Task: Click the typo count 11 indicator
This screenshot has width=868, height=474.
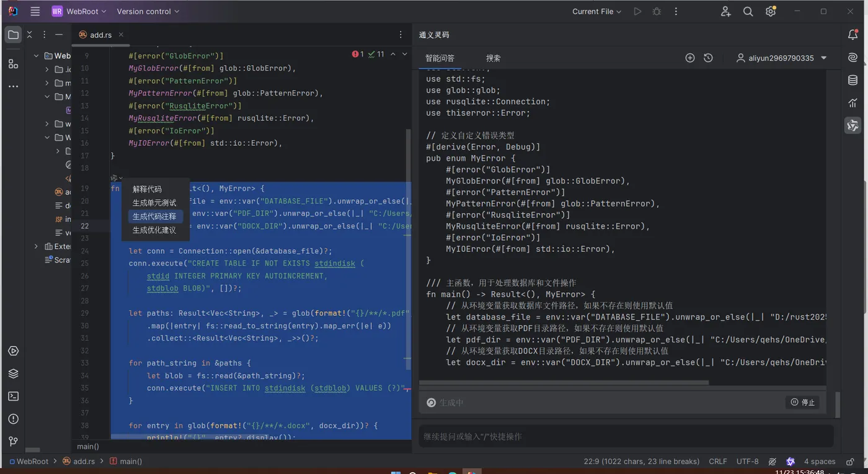Action: pos(376,55)
